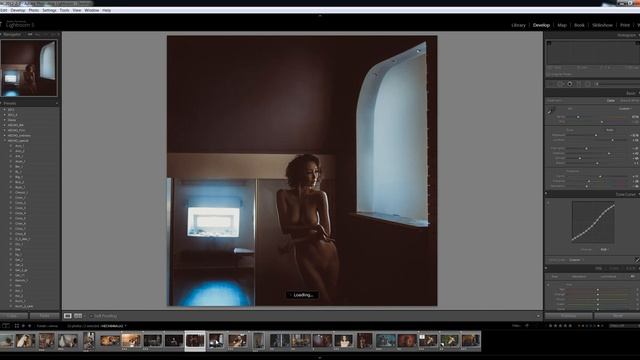Open the second monitor window icon
640x360 pixels.
coord(6,326)
